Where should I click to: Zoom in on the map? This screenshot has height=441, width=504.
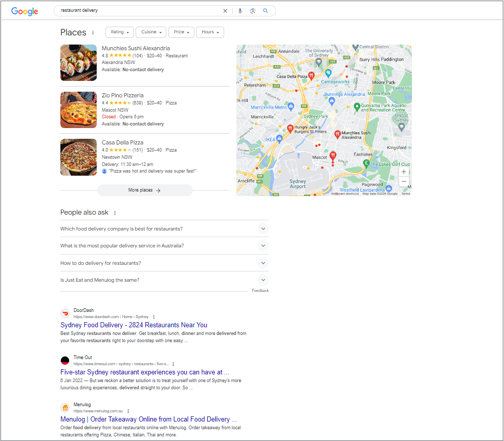[404, 172]
